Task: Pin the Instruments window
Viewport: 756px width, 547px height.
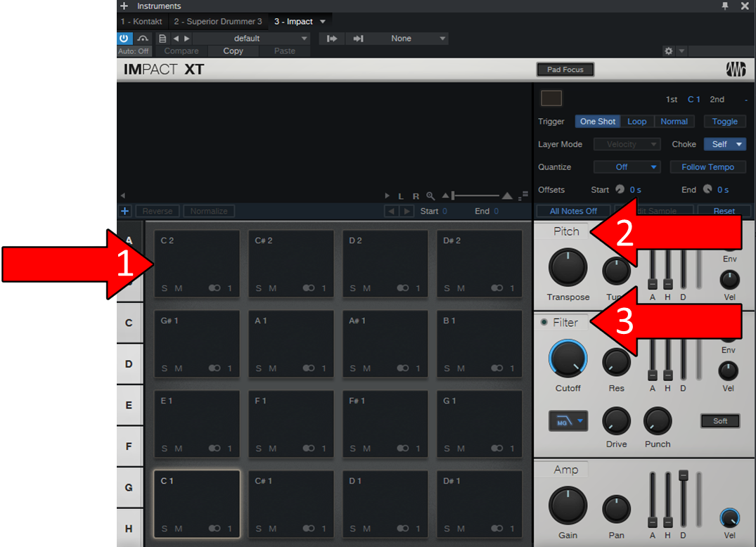Action: point(724,6)
